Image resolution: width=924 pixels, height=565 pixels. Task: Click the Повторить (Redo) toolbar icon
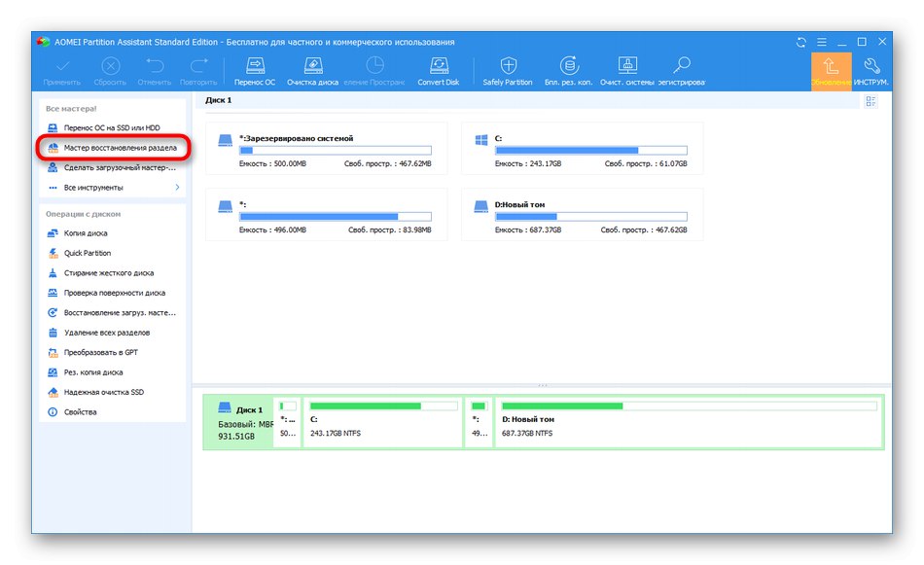(198, 65)
